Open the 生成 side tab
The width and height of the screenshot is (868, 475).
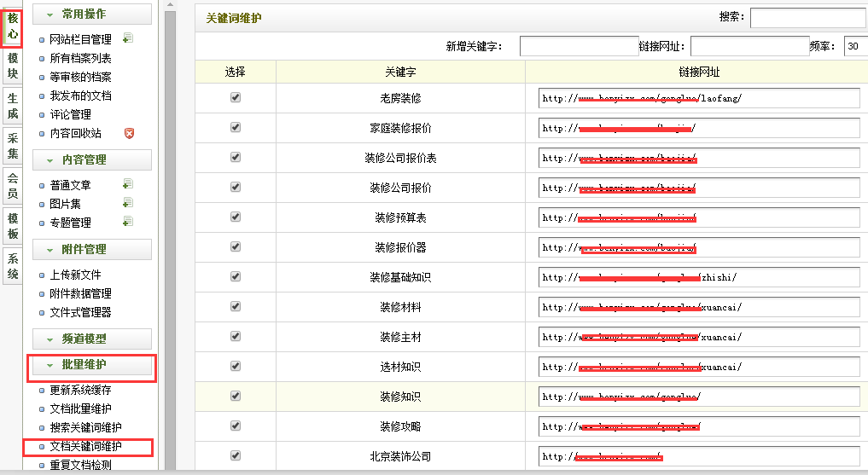(12, 106)
